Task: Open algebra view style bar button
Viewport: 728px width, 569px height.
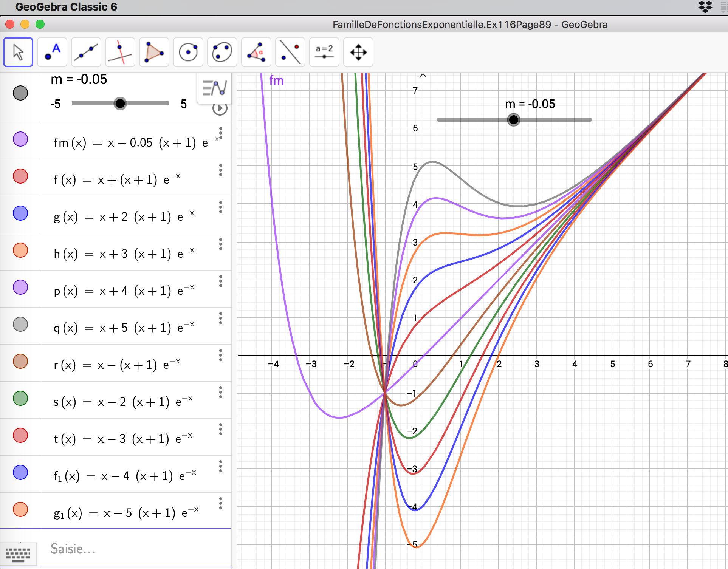Action: coord(214,88)
